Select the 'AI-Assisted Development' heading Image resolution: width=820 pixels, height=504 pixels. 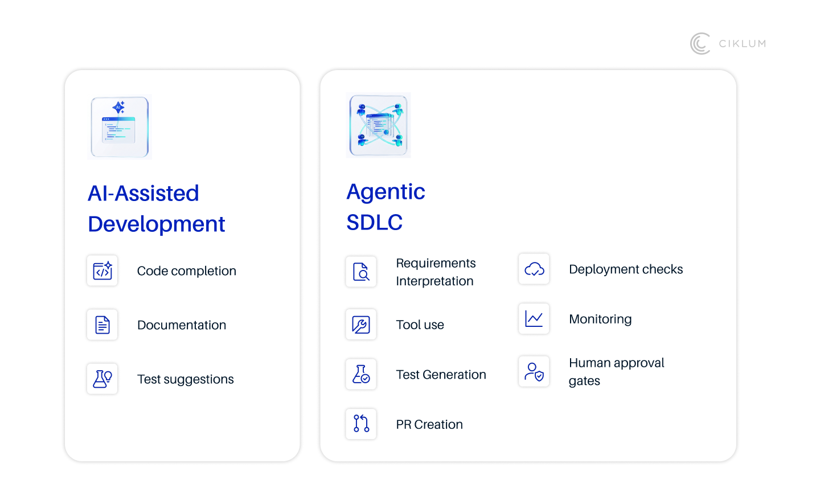[157, 208]
